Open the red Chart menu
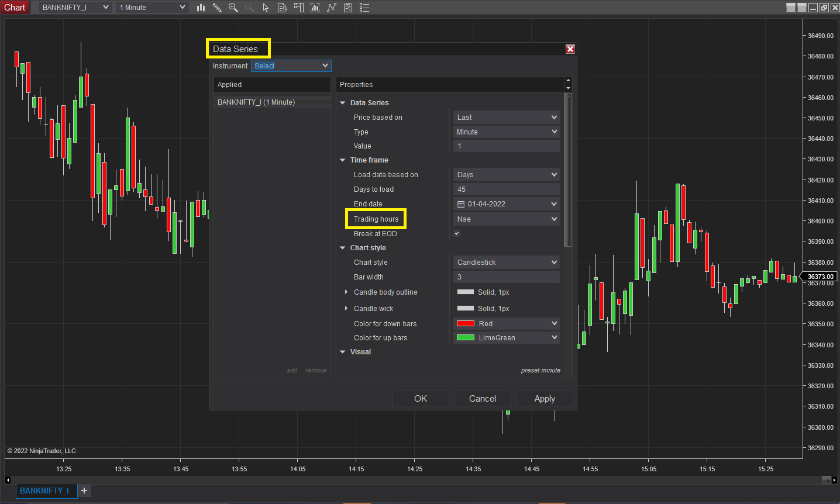The width and height of the screenshot is (840, 504). (15, 8)
